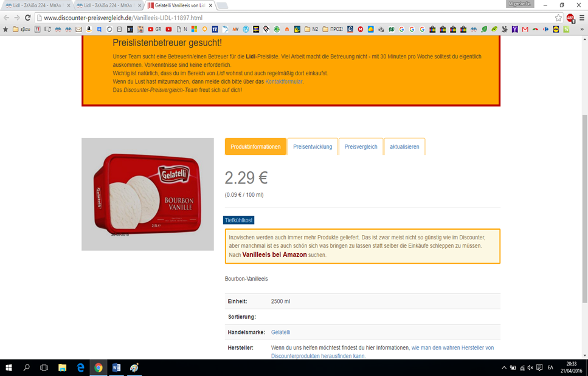Click the page vertical scrollbar
Viewport: 588px width, 376px height.
(x=584, y=208)
